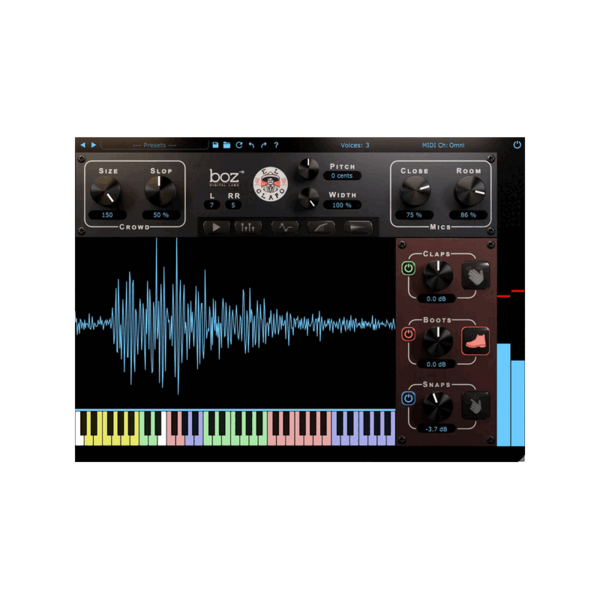Click the blue waveform display

tap(235, 323)
